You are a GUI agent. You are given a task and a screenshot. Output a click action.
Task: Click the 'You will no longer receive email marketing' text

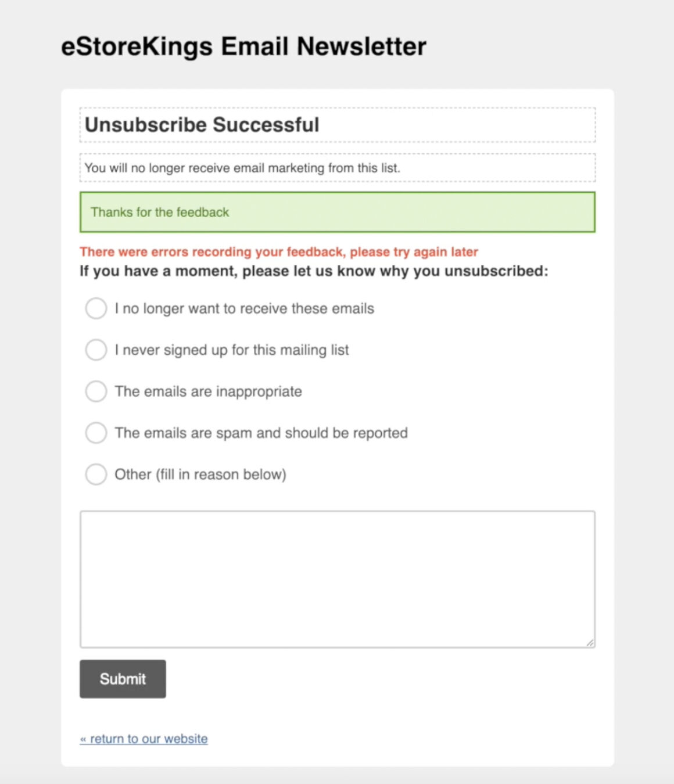(243, 168)
